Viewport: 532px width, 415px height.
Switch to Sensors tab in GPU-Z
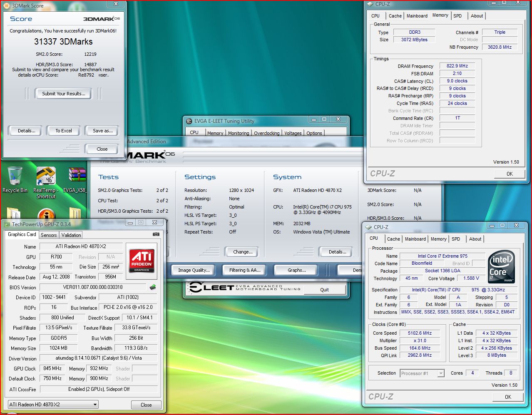[49, 235]
